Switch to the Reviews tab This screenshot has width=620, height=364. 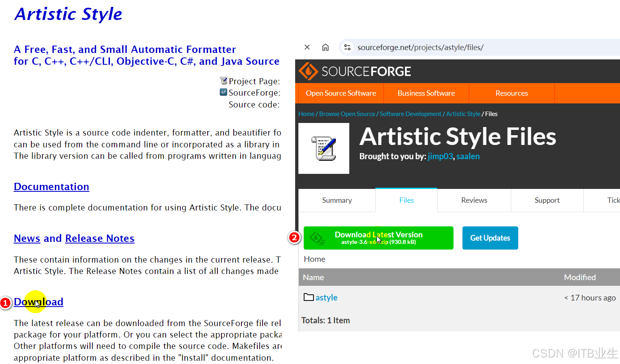point(474,200)
